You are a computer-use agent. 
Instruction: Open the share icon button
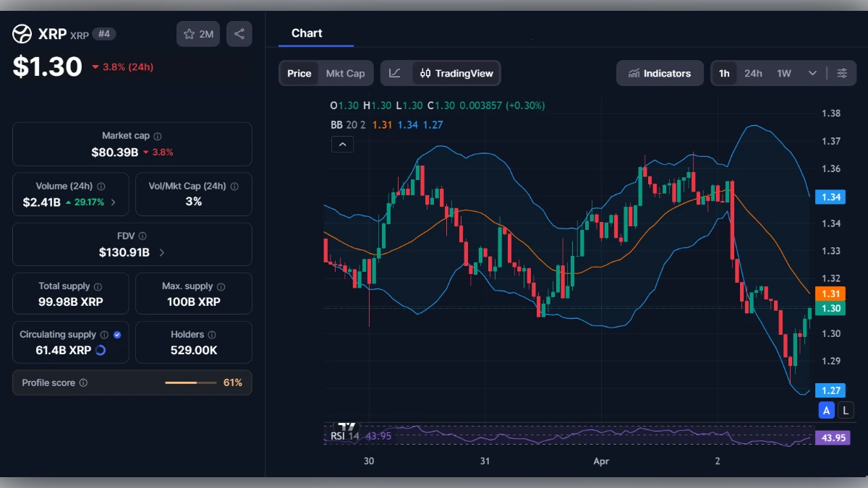(239, 34)
